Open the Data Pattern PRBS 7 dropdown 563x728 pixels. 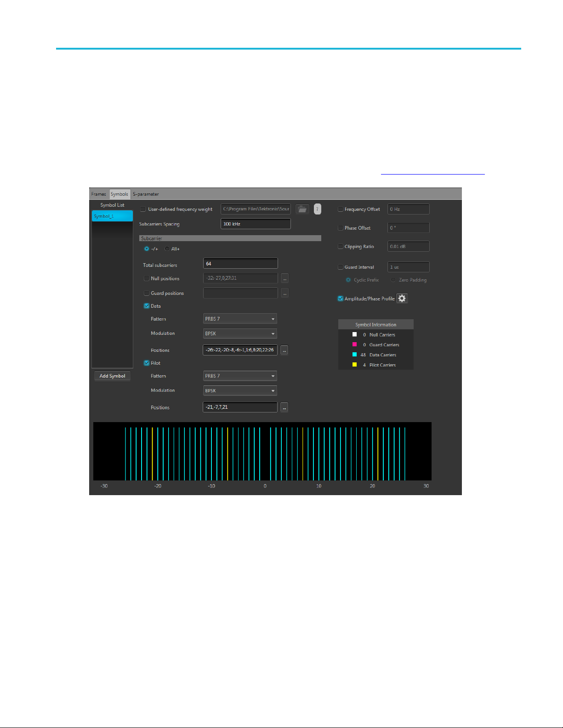pyautogui.click(x=240, y=319)
